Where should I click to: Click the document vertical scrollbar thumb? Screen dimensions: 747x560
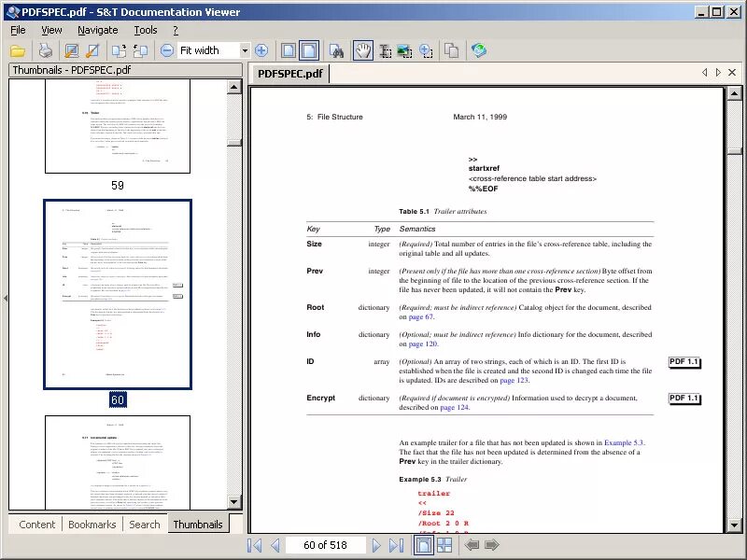click(x=734, y=151)
